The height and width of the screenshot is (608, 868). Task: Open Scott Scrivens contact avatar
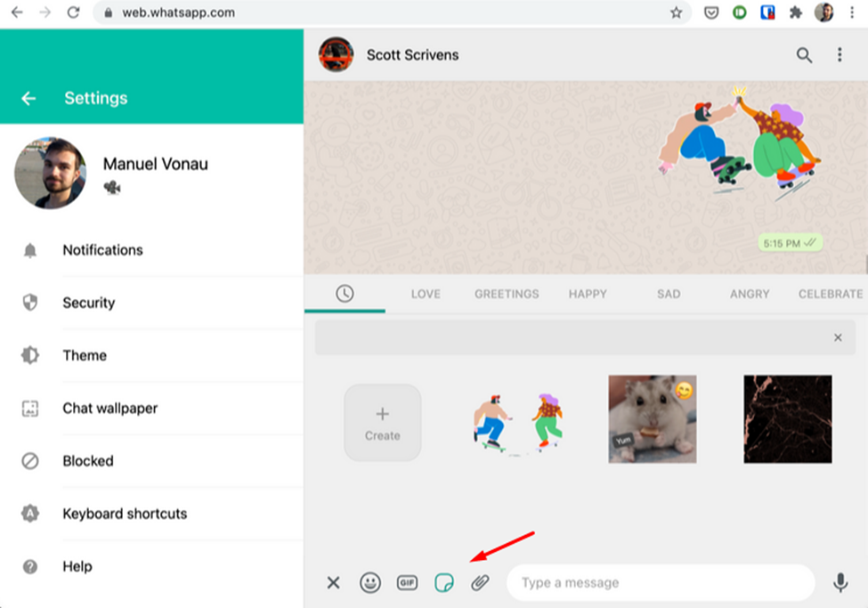336,55
